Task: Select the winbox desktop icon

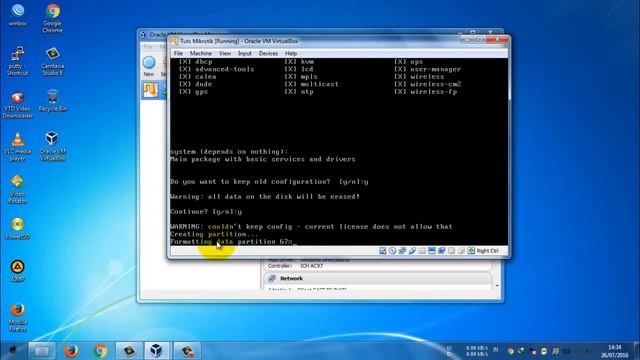Action: (x=18, y=16)
